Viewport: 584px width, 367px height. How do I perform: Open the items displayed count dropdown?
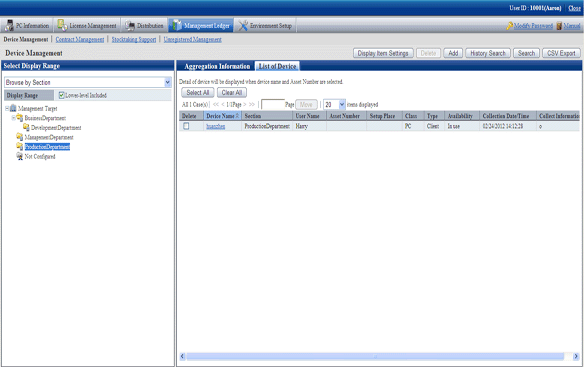click(342, 105)
